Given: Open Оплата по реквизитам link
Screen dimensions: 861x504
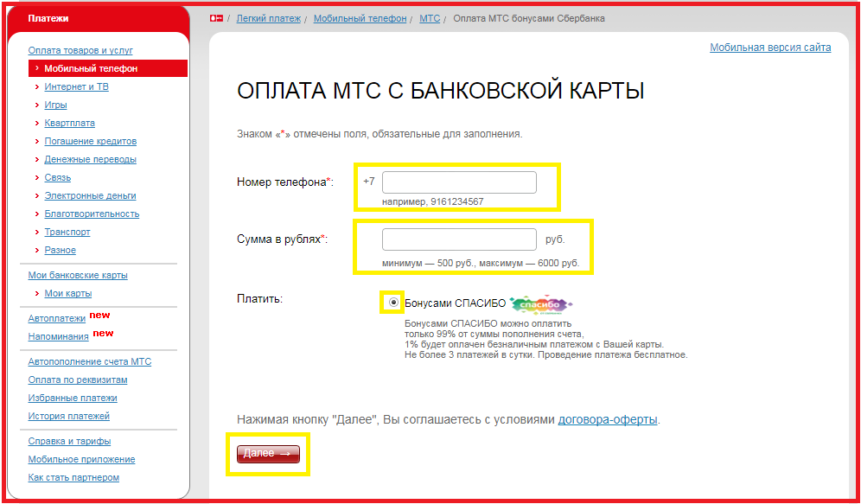Looking at the screenshot, I should [78, 380].
